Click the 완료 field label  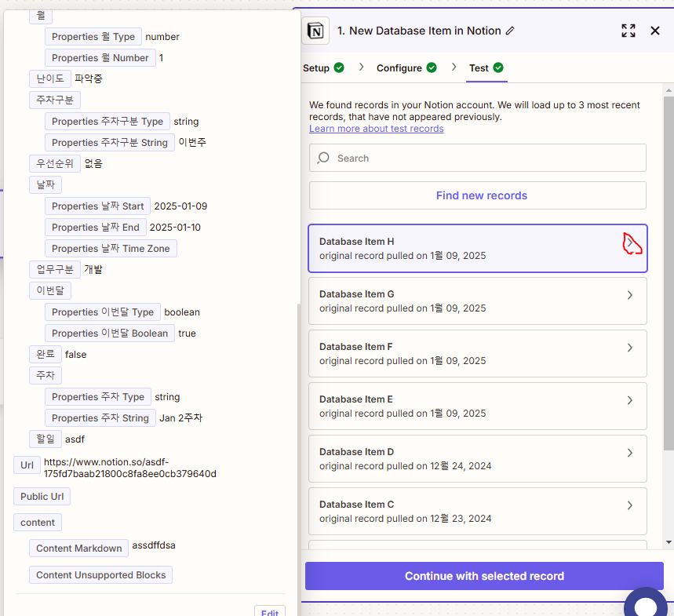click(46, 354)
